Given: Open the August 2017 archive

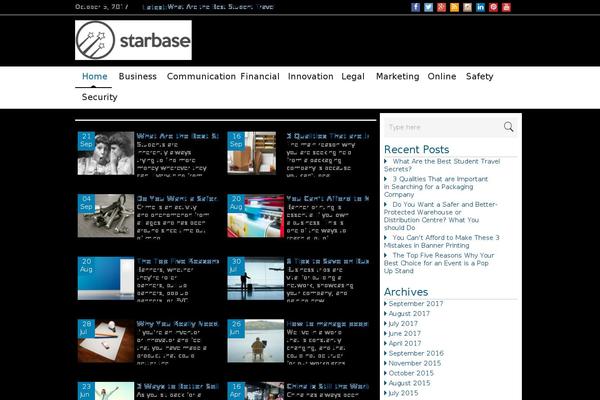Looking at the screenshot, I should [x=409, y=313].
